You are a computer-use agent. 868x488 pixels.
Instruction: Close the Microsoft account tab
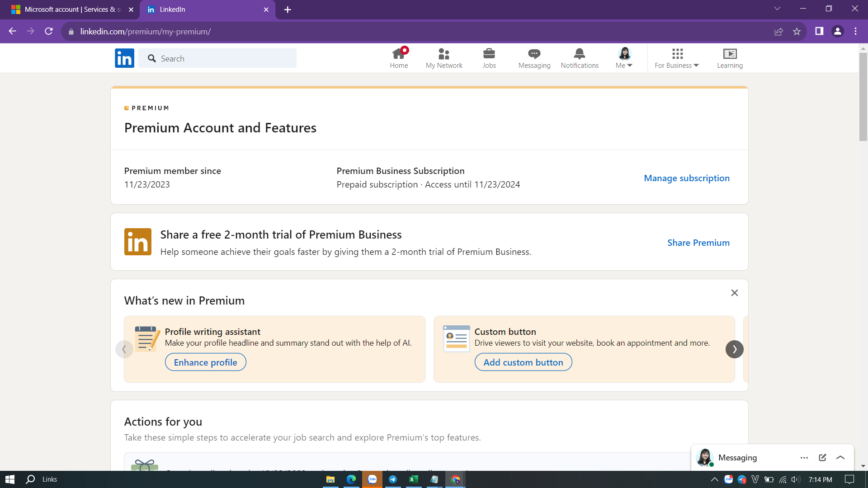[131, 9]
